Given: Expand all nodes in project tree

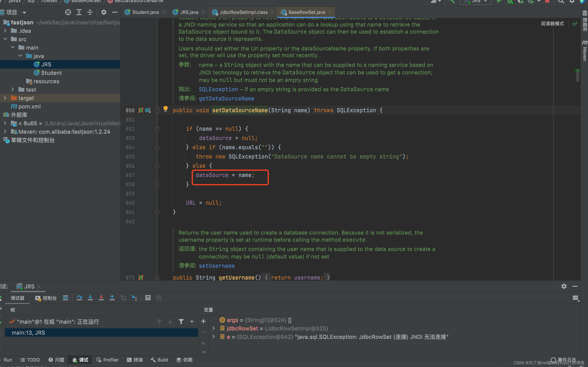Looking at the screenshot, I should pos(79,12).
